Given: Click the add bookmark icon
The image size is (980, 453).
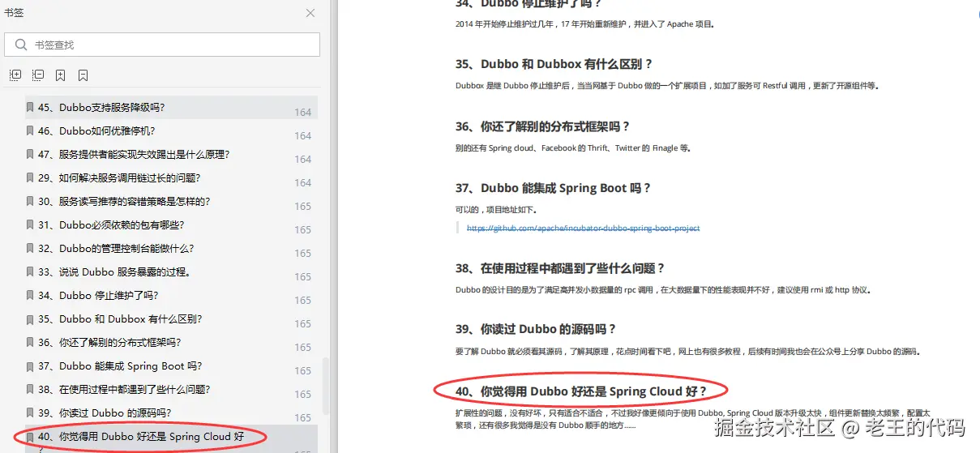Looking at the screenshot, I should pos(61,75).
